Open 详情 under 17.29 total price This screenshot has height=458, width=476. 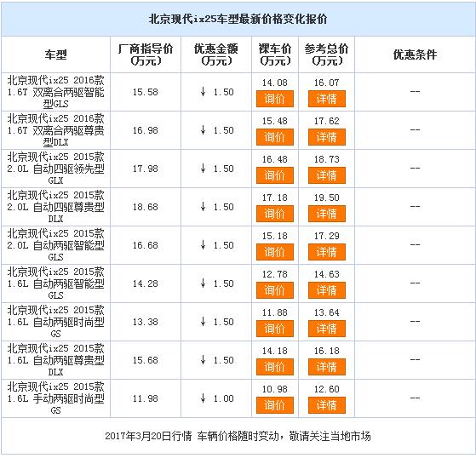tap(327, 252)
